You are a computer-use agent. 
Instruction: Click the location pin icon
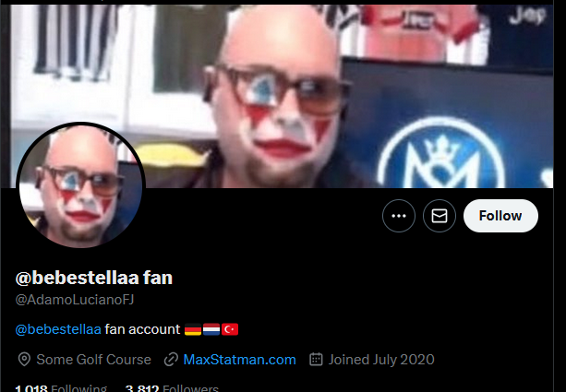[x=24, y=360]
